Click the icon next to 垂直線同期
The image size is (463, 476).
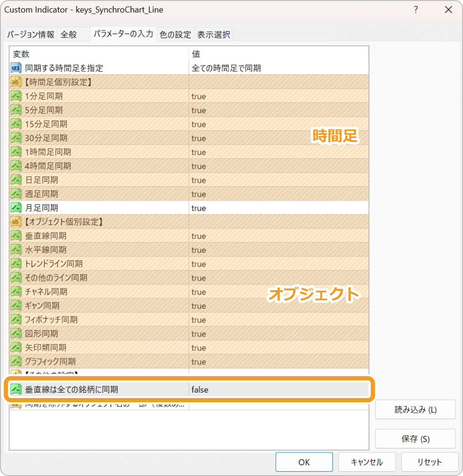pos(16,235)
